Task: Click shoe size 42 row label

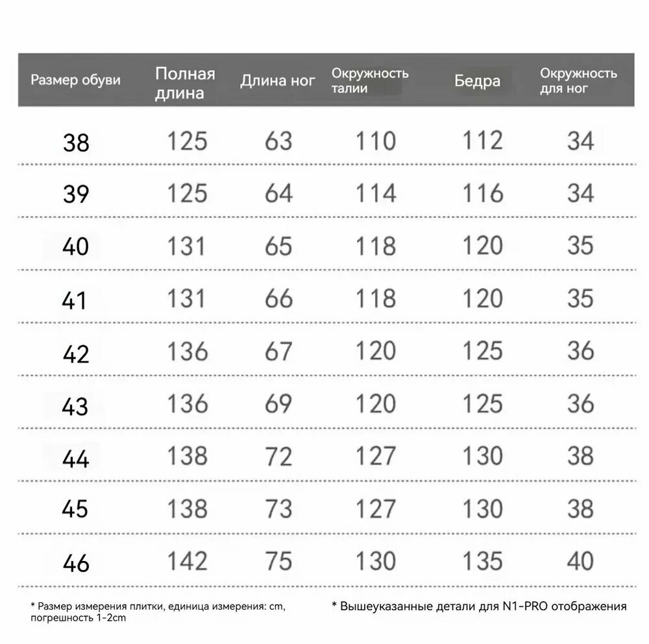Action: click(x=76, y=355)
